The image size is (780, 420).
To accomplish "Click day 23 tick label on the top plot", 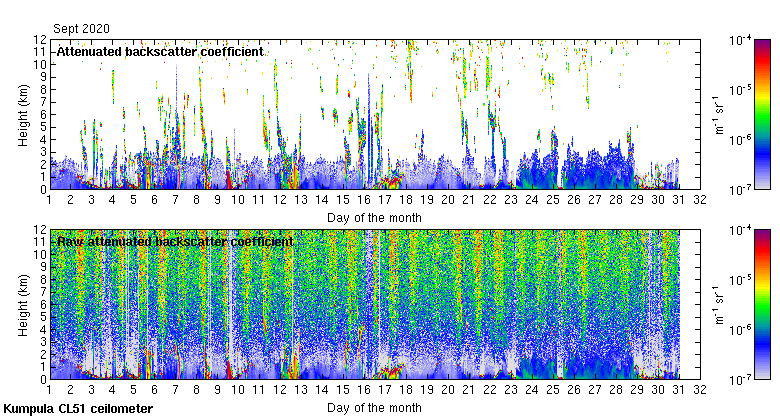I will pyautogui.click(x=511, y=200).
